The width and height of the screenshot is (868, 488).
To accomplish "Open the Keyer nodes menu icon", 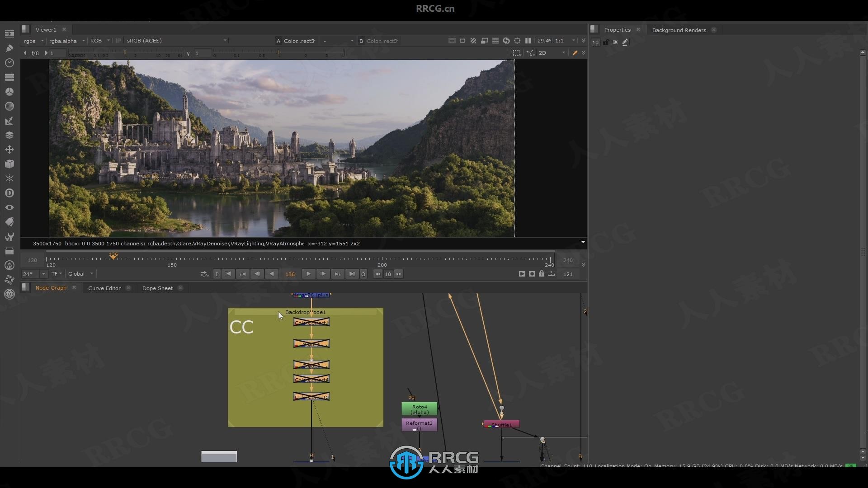I will (x=9, y=121).
